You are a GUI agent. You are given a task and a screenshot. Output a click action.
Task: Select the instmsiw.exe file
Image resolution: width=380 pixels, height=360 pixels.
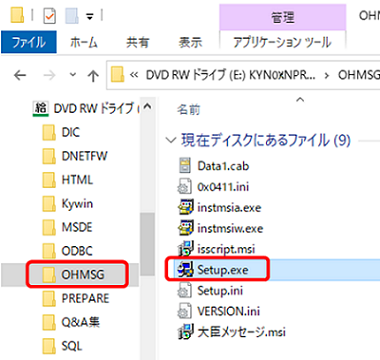[221, 228]
